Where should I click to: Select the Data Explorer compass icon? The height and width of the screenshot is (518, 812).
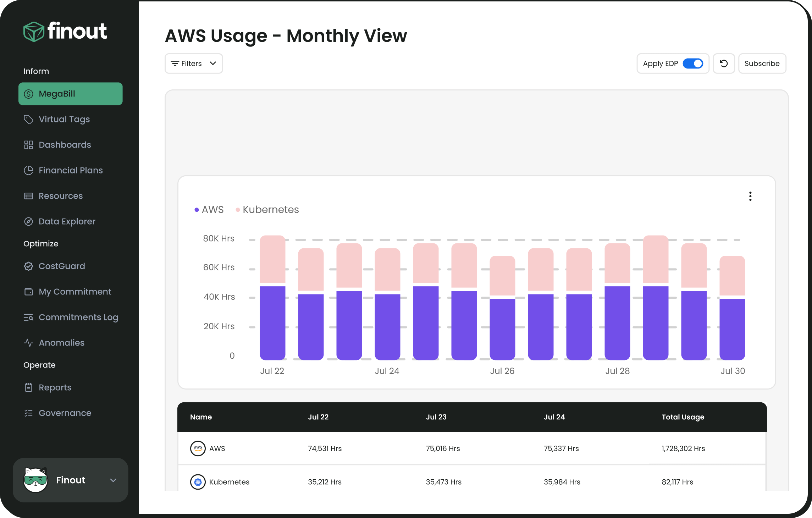coord(29,221)
